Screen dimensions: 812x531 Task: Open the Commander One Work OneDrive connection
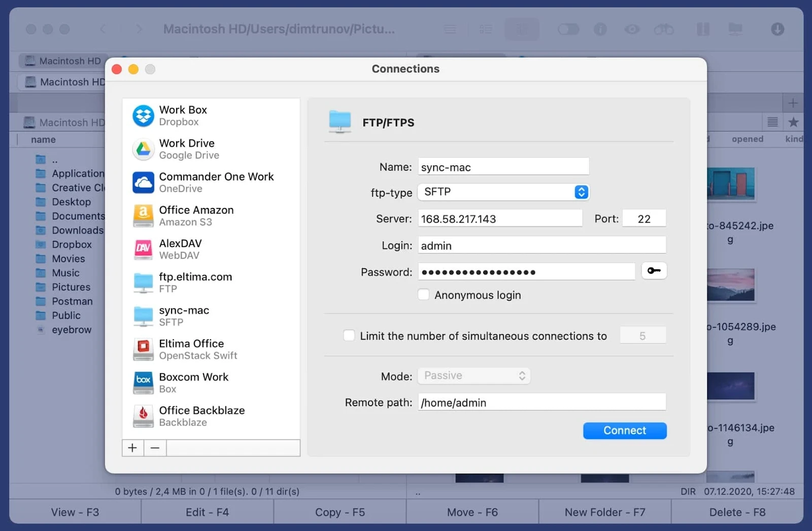pos(216,183)
